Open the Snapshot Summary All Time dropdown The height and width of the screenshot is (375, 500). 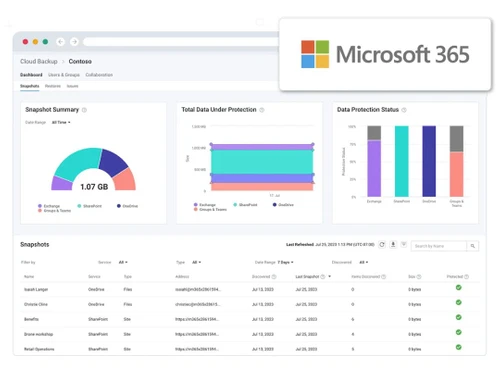click(x=61, y=123)
